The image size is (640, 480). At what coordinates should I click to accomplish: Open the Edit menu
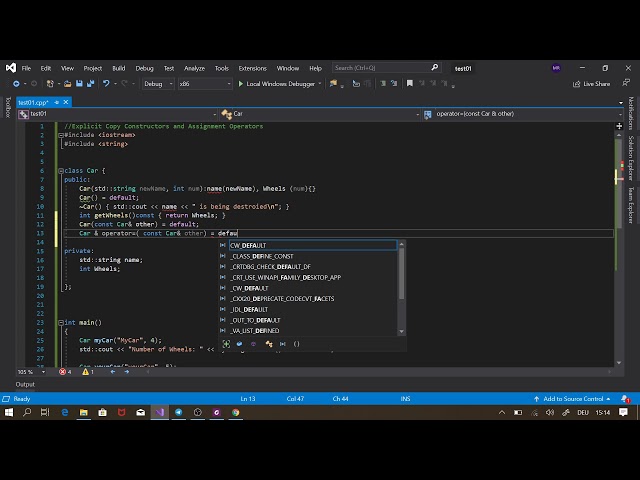[46, 68]
